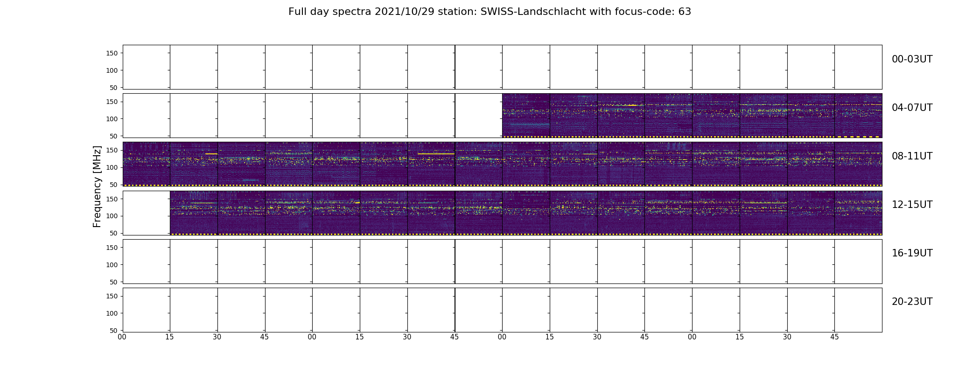Click the 100 tick of the 20-23UT row
This screenshot has width=980, height=373.
coord(112,313)
